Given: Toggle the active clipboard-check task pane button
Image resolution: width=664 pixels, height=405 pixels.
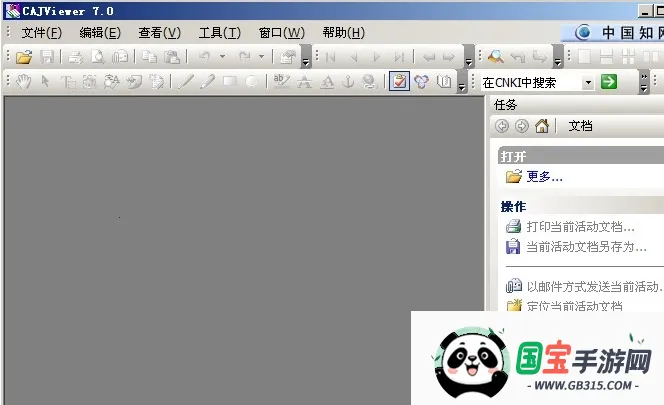Looking at the screenshot, I should coord(399,81).
